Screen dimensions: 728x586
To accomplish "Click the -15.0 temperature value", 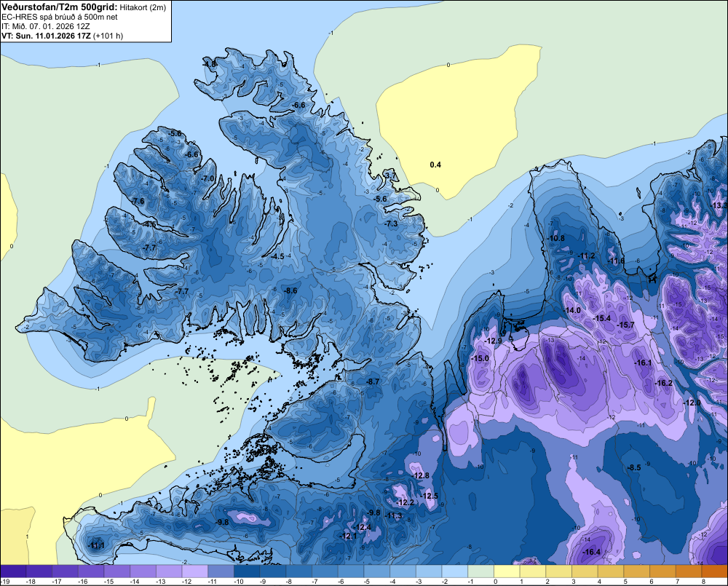I will pos(480,358).
